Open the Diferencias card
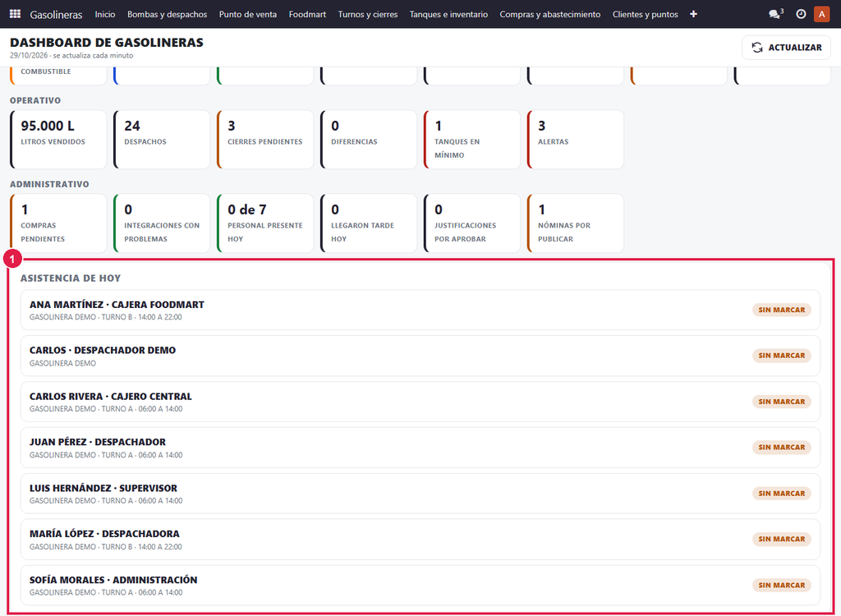Screen dimensions: 841x616 pos(369,140)
